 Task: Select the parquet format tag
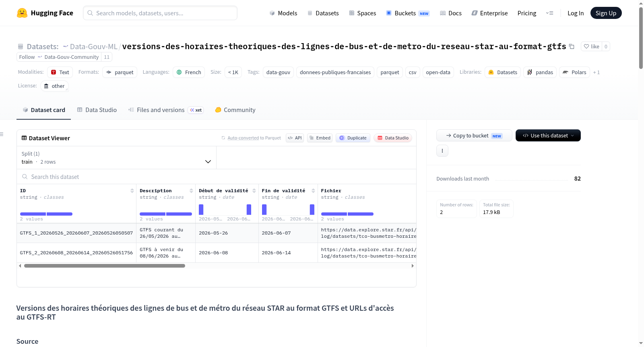tap(120, 72)
